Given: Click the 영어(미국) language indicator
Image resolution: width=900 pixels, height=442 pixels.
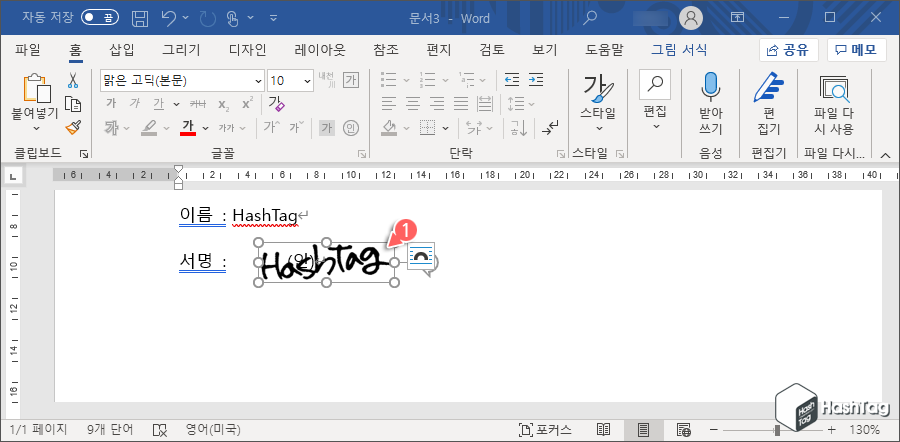Looking at the screenshot, I should tap(213, 429).
